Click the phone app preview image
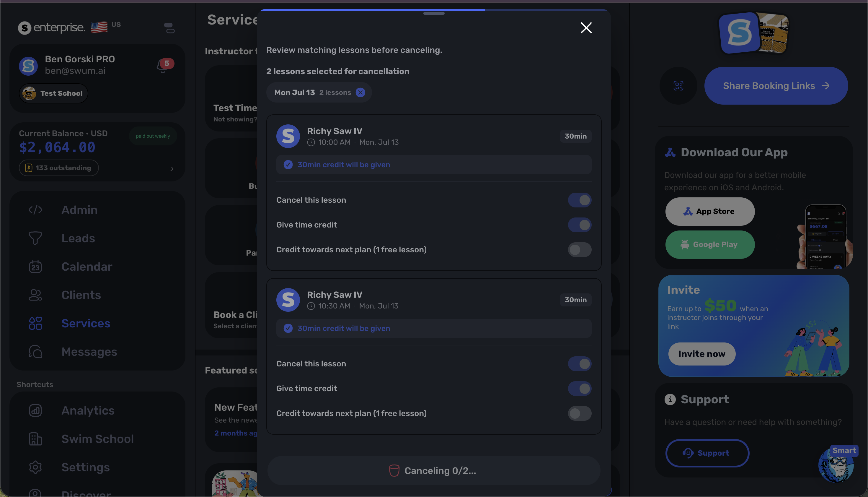 pyautogui.click(x=825, y=237)
